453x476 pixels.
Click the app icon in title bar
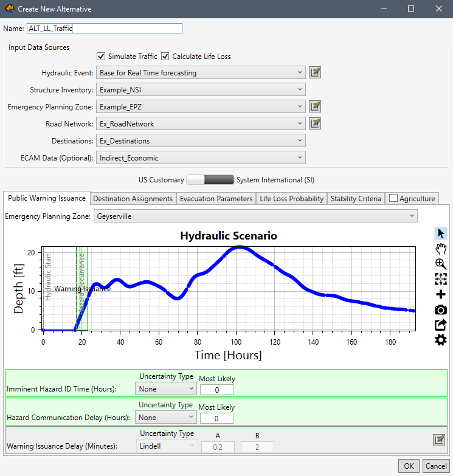click(9, 9)
